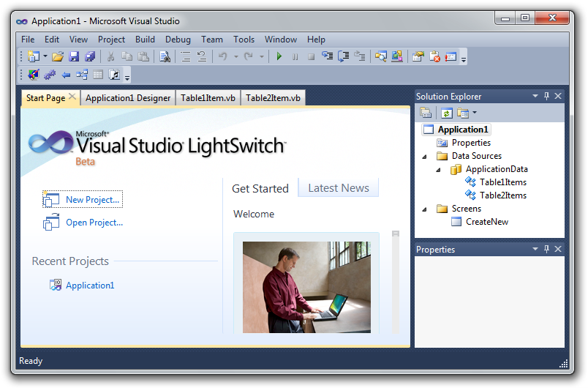Image resolution: width=588 pixels, height=388 pixels.
Task: Click the Error List icon
Action: tap(451, 56)
